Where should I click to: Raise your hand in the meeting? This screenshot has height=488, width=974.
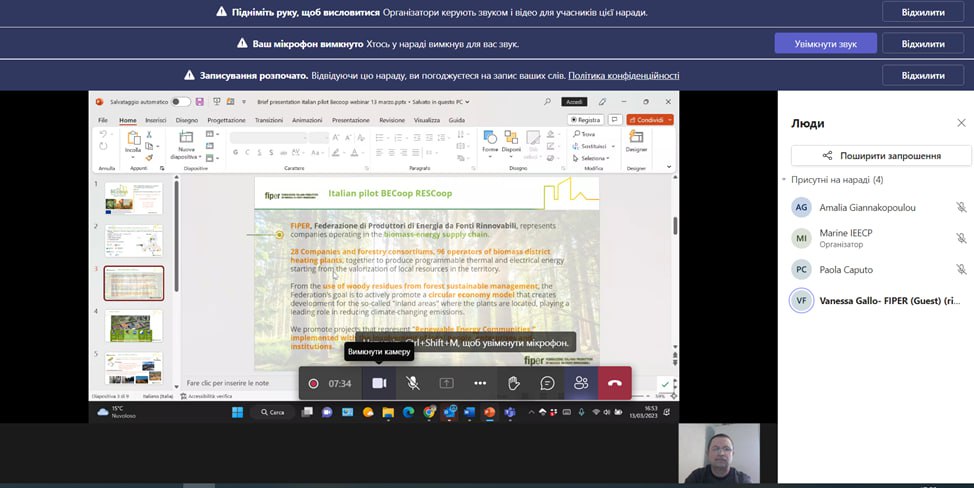pyautogui.click(x=513, y=383)
